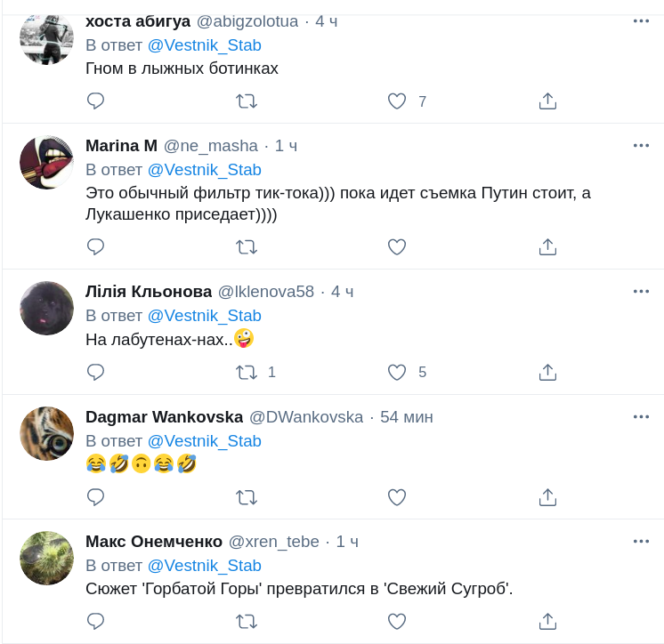
Task: Open @Vestnik_Stab link in Marina M's reply
Action: [204, 170]
